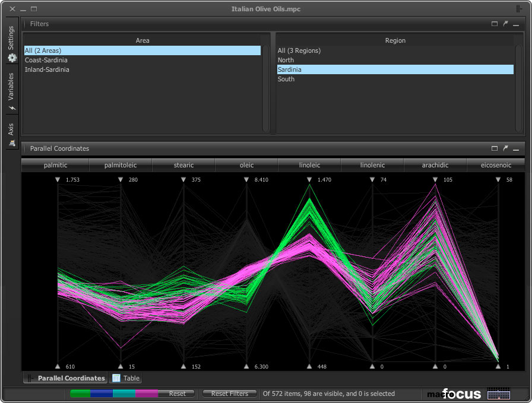Click top range handle of the arachidic axis

[435, 179]
